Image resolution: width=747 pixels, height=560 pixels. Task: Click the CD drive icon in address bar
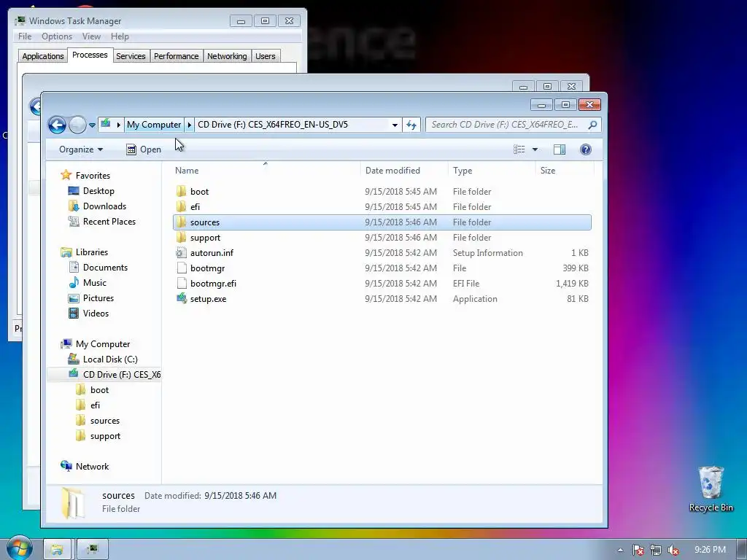[x=106, y=124]
